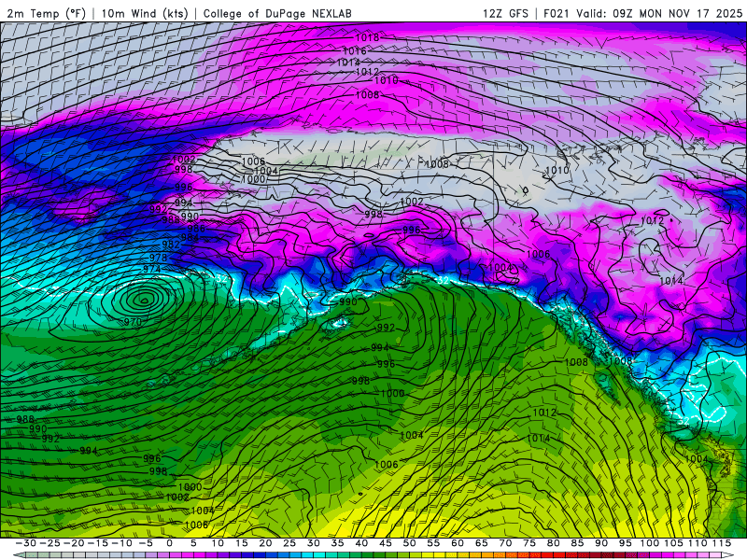Image resolution: width=747 pixels, height=560 pixels.
Task: Click the 0 value on the temperature scale
Action: (x=170, y=543)
